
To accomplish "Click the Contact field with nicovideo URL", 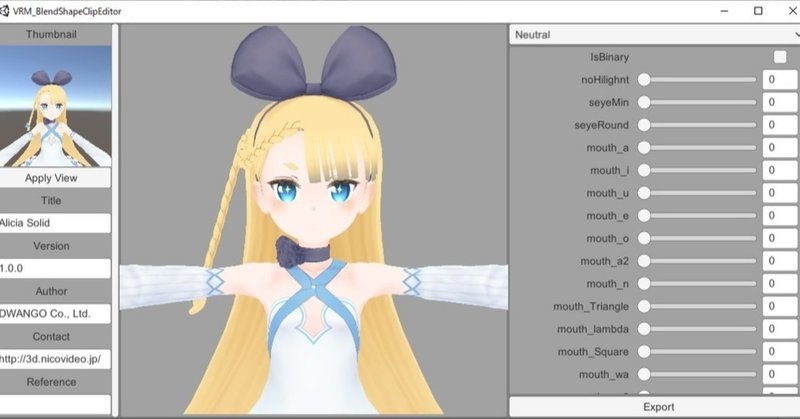I will point(55,359).
